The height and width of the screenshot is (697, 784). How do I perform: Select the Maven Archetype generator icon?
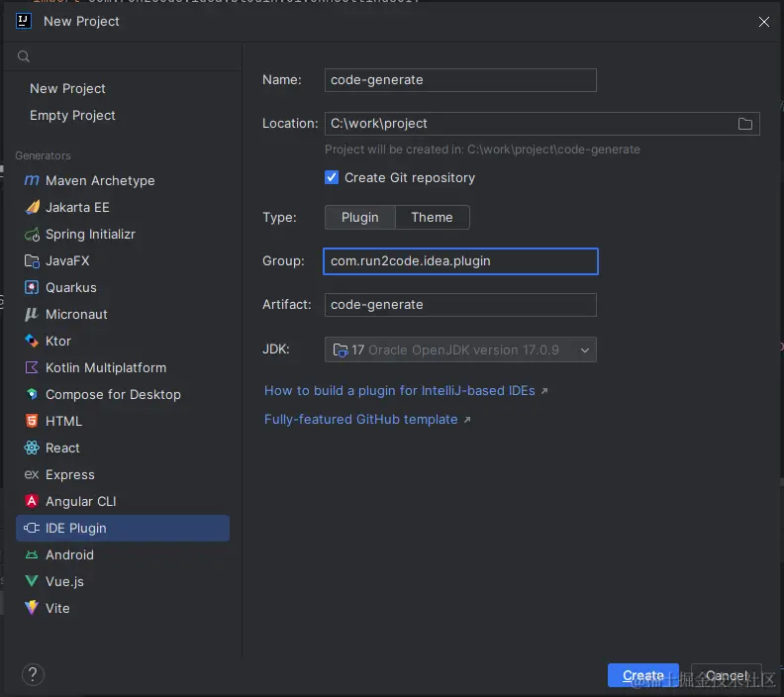[32, 181]
